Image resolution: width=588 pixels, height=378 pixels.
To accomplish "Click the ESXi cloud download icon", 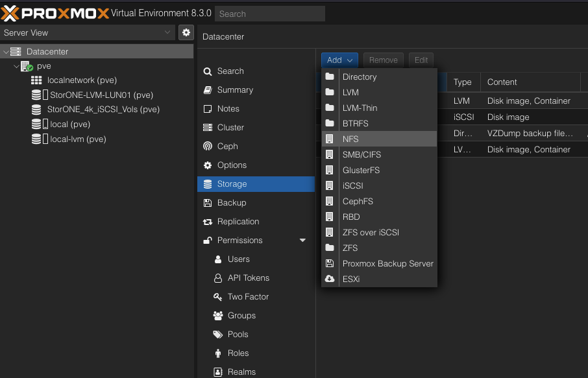I will tap(330, 279).
